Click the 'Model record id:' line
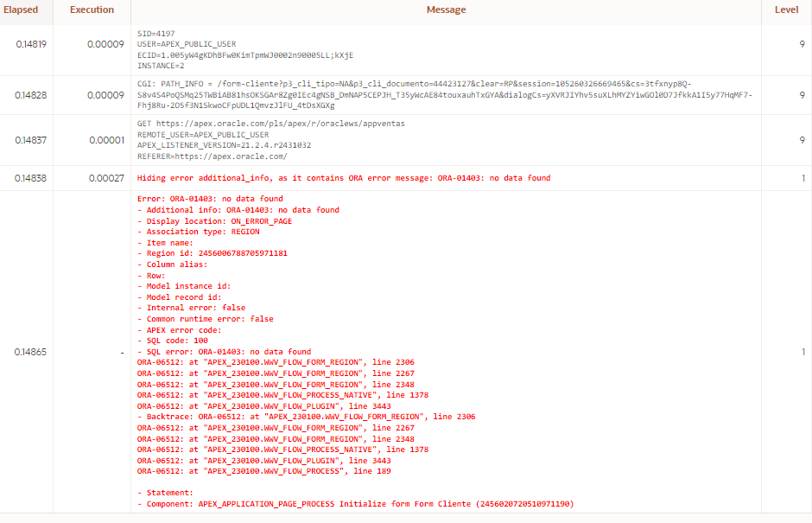 179,297
